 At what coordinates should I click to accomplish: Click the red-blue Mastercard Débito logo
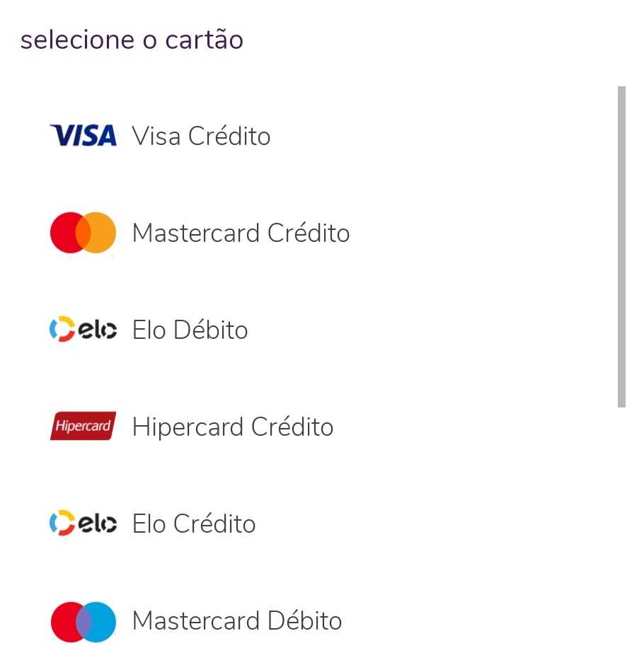83,622
